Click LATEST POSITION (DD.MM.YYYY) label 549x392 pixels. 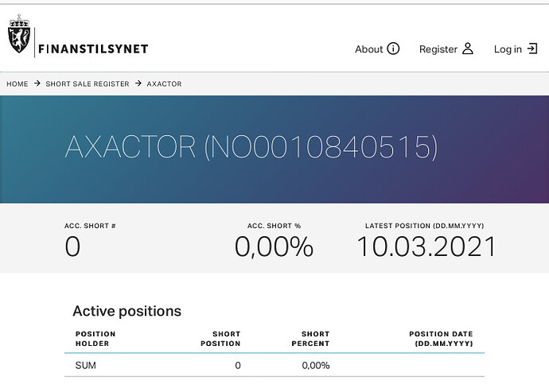(x=425, y=226)
